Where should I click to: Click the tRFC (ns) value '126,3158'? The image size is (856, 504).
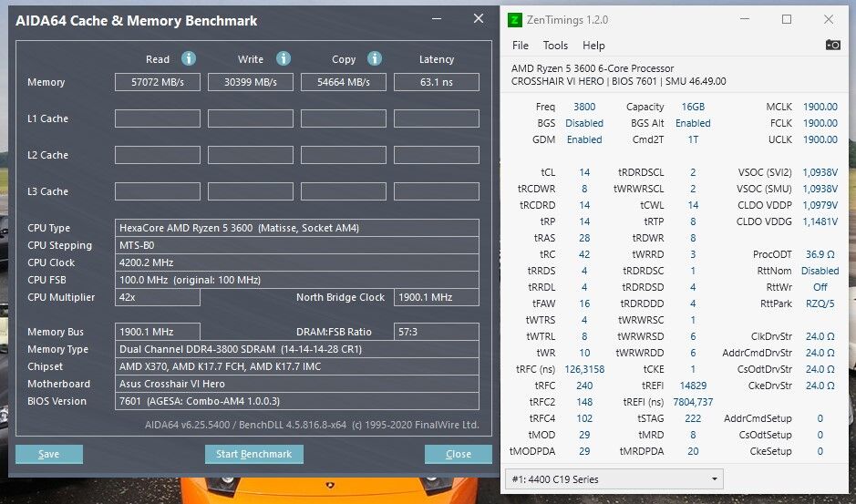click(584, 369)
